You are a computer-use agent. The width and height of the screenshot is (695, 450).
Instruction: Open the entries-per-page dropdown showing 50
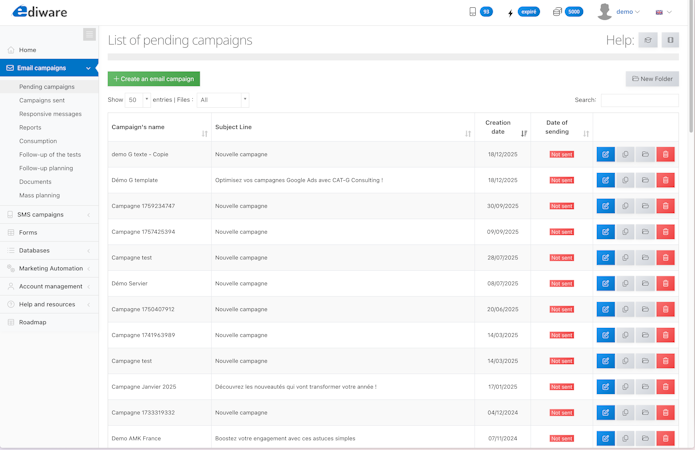[x=138, y=100]
